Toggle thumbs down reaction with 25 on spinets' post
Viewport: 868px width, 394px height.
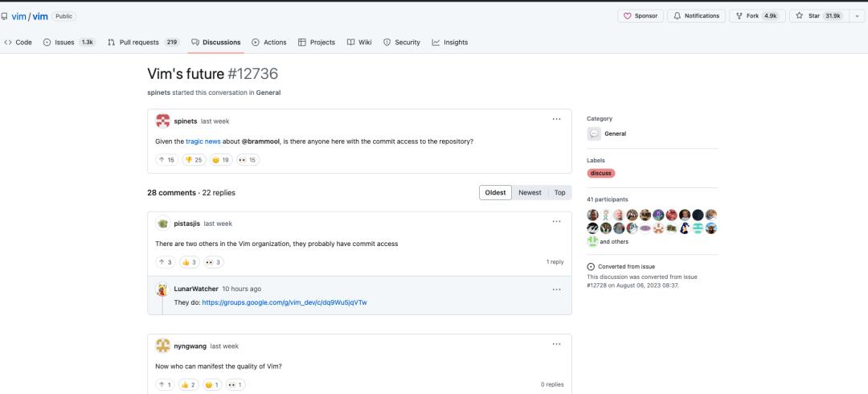point(194,159)
